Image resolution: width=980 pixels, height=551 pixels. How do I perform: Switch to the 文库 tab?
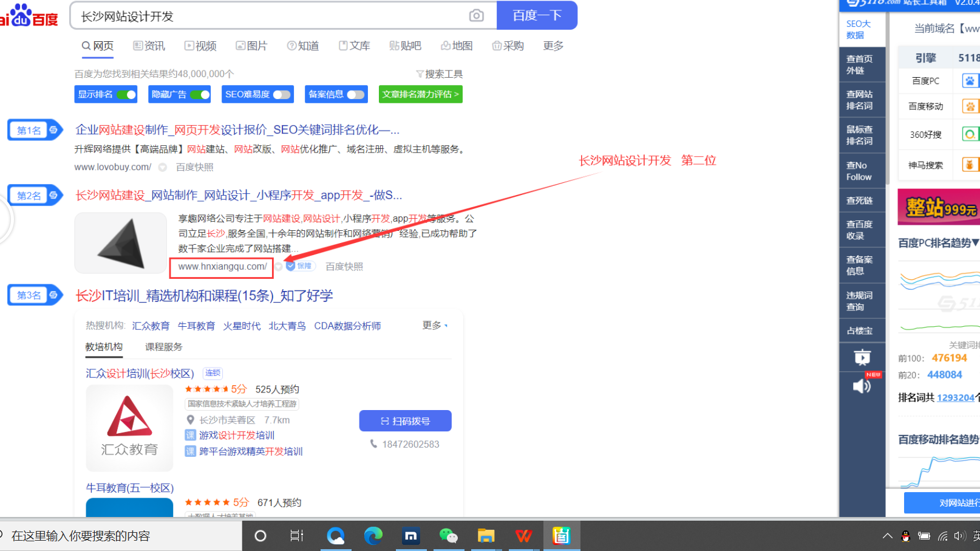coord(354,46)
